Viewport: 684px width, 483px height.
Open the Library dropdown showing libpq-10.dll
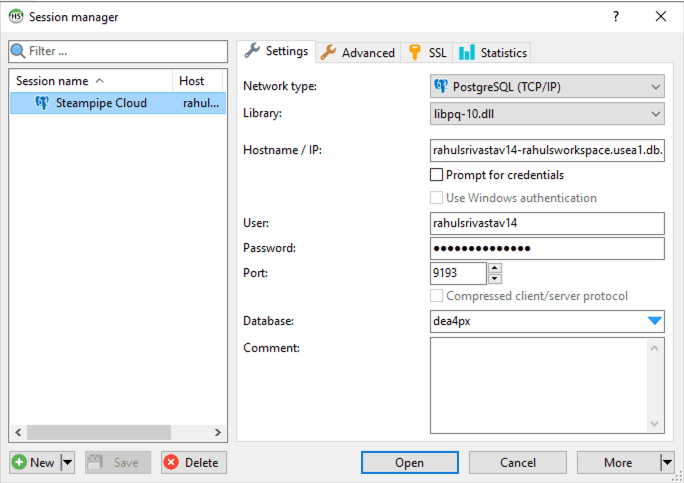[655, 114]
